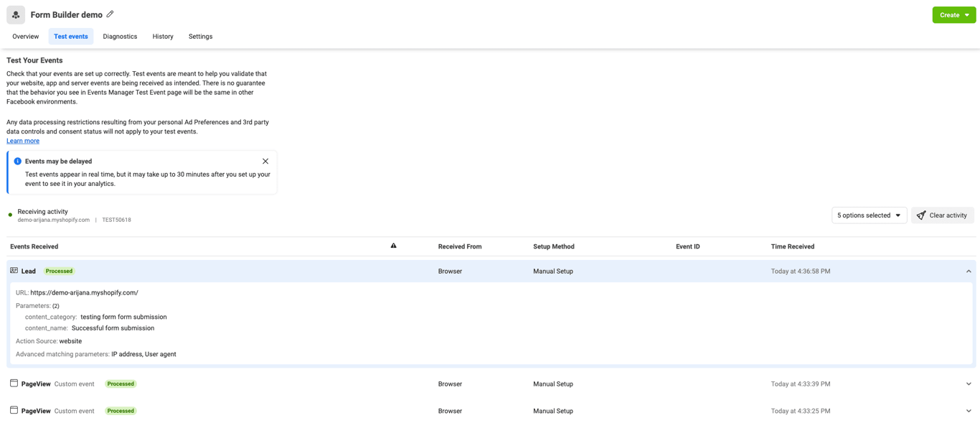Expand the PageView 4:33:39 PM row
The image size is (980, 423).
coord(969,384)
